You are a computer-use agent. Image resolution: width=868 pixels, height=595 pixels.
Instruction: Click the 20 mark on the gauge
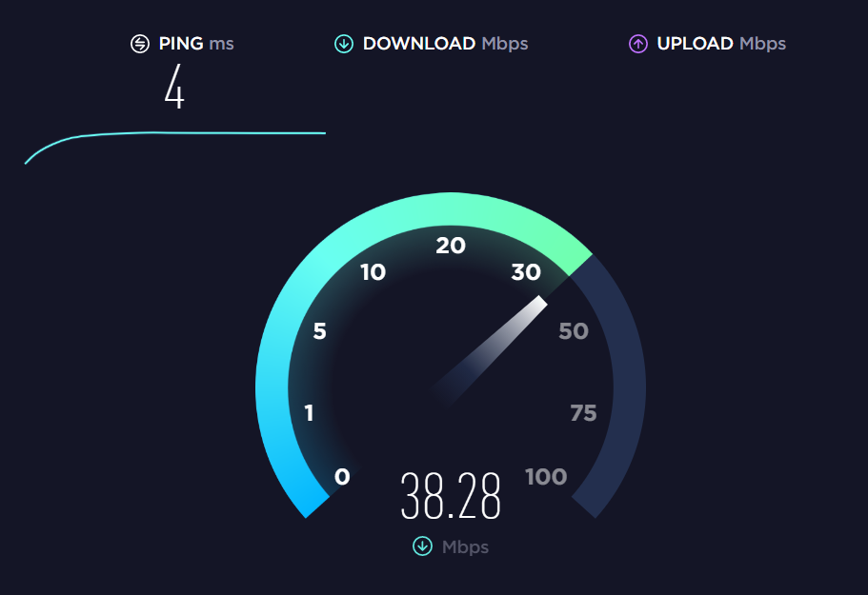(x=451, y=246)
